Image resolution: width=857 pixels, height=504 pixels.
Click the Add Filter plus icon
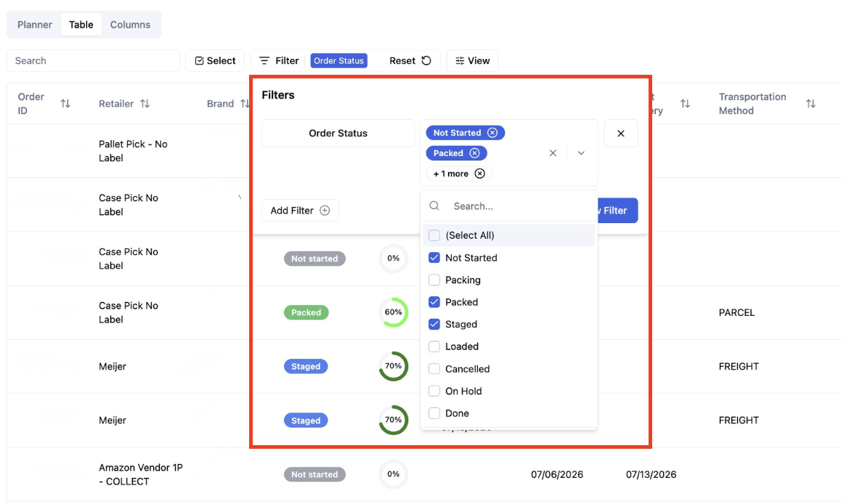pyautogui.click(x=325, y=211)
